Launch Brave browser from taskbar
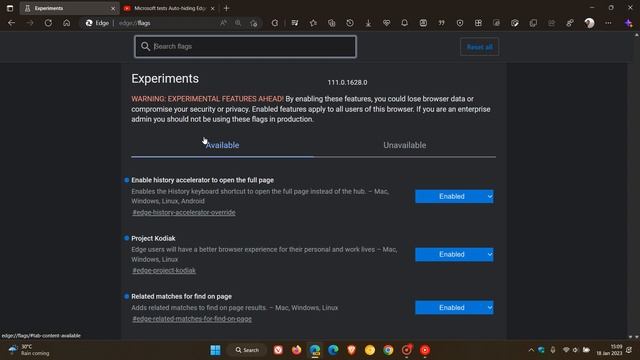The height and width of the screenshot is (360, 640). pos(351,350)
